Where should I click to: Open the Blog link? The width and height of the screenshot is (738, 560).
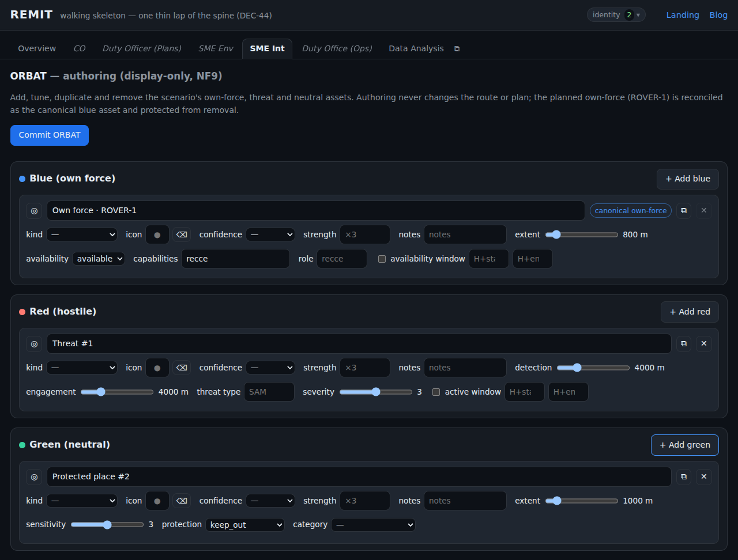coord(718,15)
